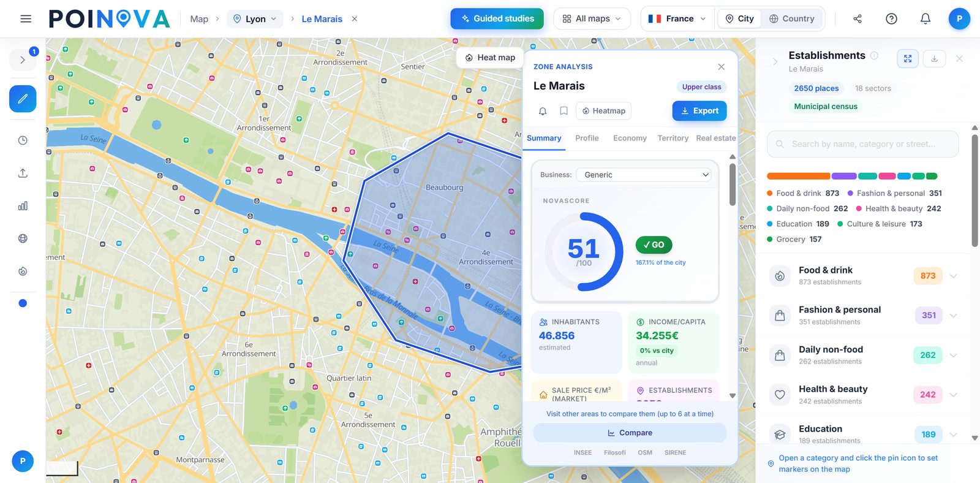Toggle Heatmap in Zone Analysis panel
The height and width of the screenshot is (483, 980).
pyautogui.click(x=604, y=111)
